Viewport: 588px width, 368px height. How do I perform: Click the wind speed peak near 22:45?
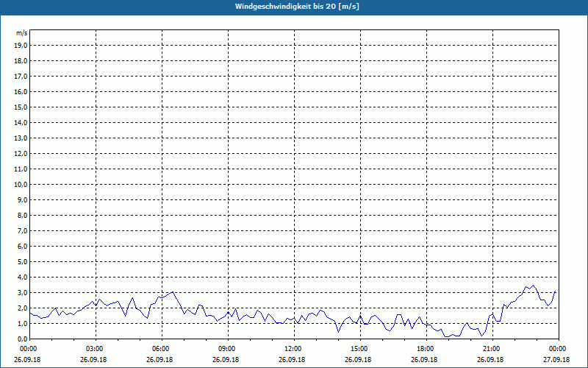pyautogui.click(x=534, y=286)
